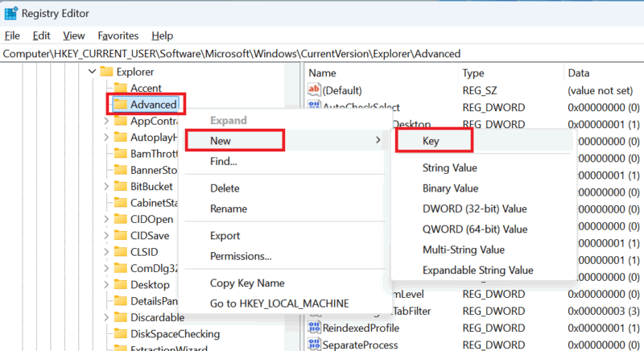Expand the Desktop tree node
This screenshot has height=351, width=644.
click(106, 285)
